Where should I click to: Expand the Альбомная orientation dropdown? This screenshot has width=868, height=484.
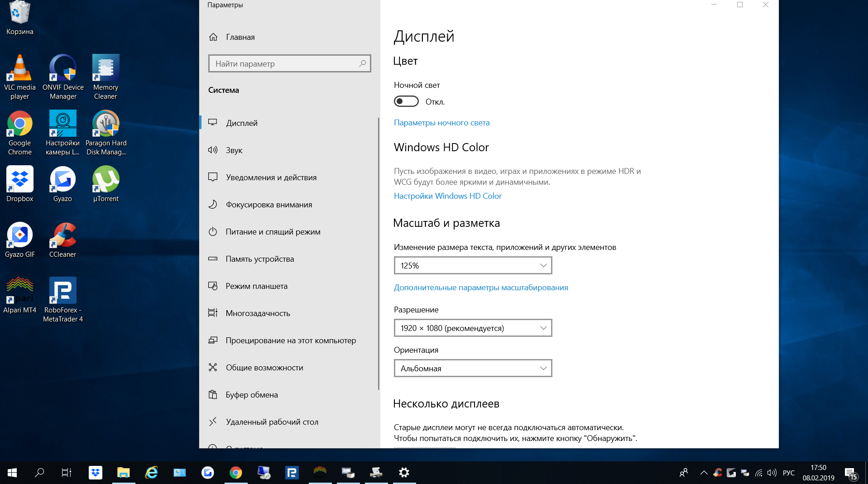coord(473,368)
